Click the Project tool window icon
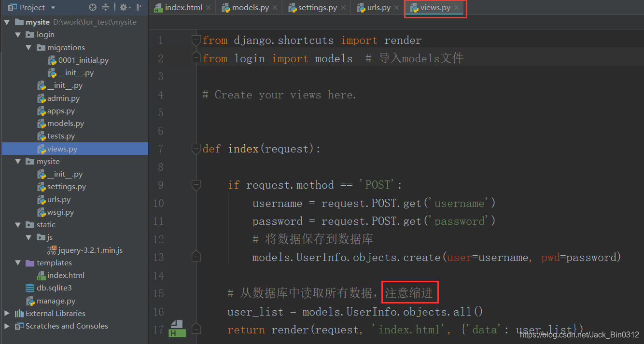Screen dimensions: 644x344 [x=12, y=7]
